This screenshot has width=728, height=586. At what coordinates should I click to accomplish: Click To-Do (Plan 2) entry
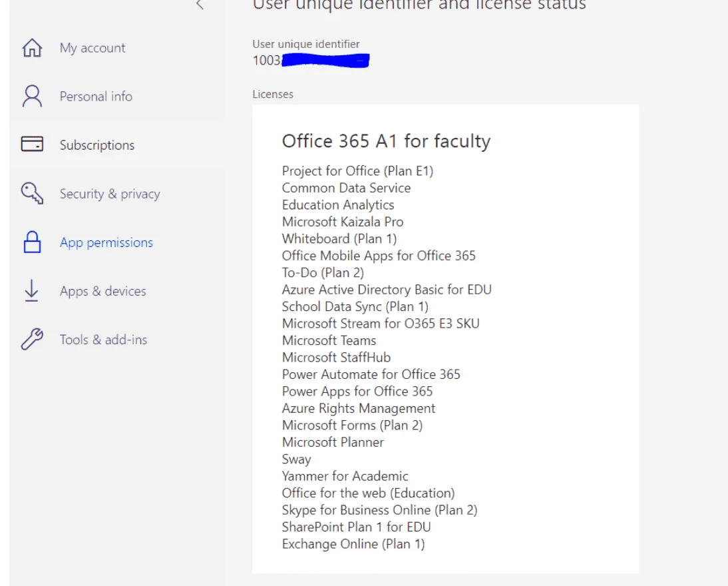click(323, 273)
